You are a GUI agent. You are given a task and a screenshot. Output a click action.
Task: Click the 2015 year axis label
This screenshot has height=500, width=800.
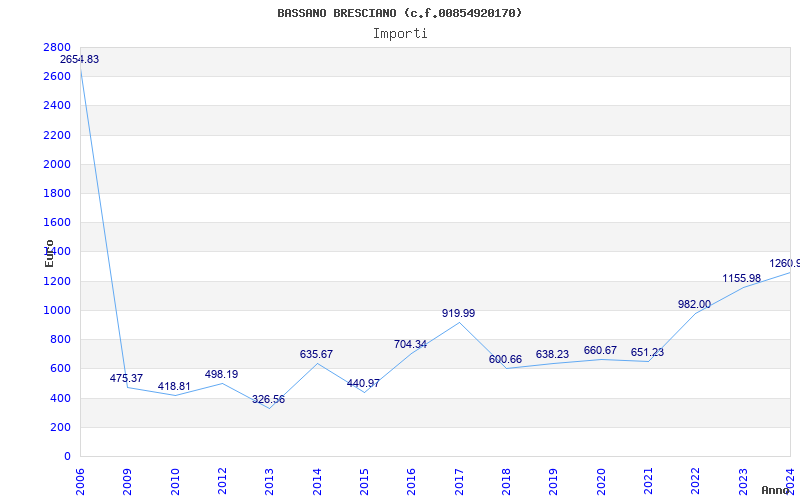coord(364,482)
